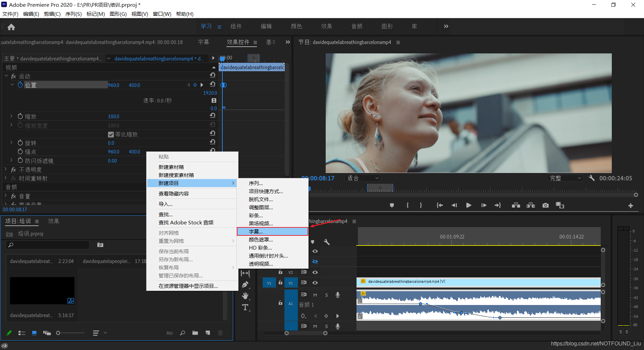Screen dimensions: 644x350
Task: Click the Add Marker button in monitor
Action: pyautogui.click(x=392, y=205)
